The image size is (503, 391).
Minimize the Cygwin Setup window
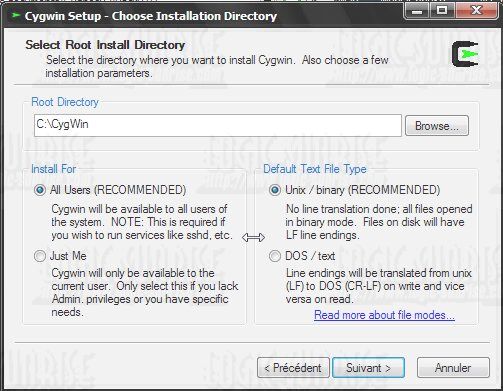[x=417, y=11]
